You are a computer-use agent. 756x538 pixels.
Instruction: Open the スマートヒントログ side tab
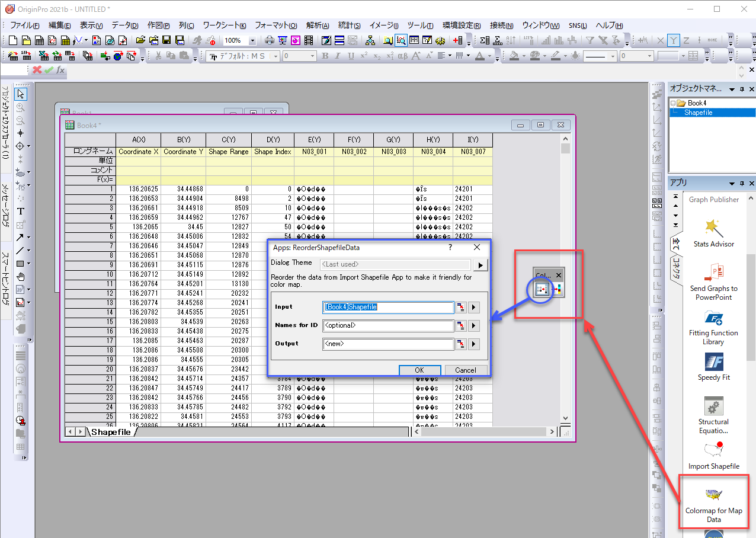point(5,279)
